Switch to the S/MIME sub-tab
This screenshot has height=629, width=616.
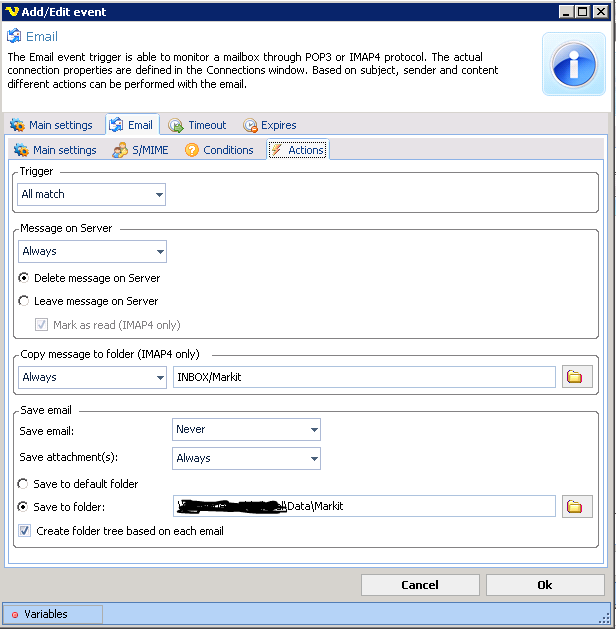pos(141,150)
